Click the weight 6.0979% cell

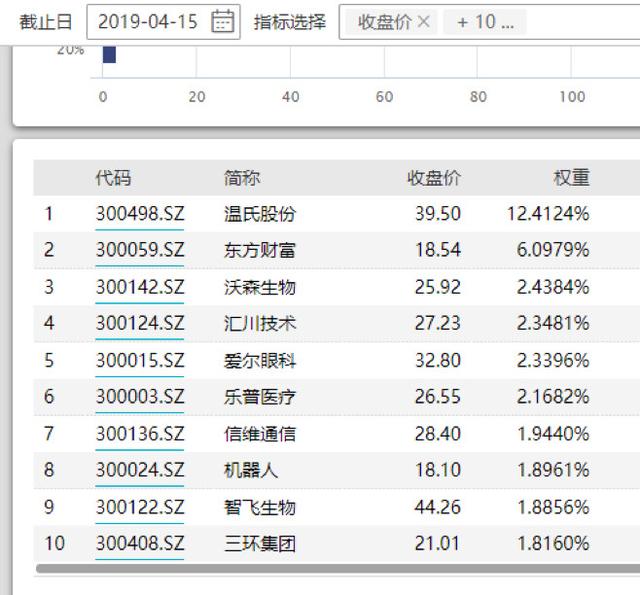(x=553, y=250)
